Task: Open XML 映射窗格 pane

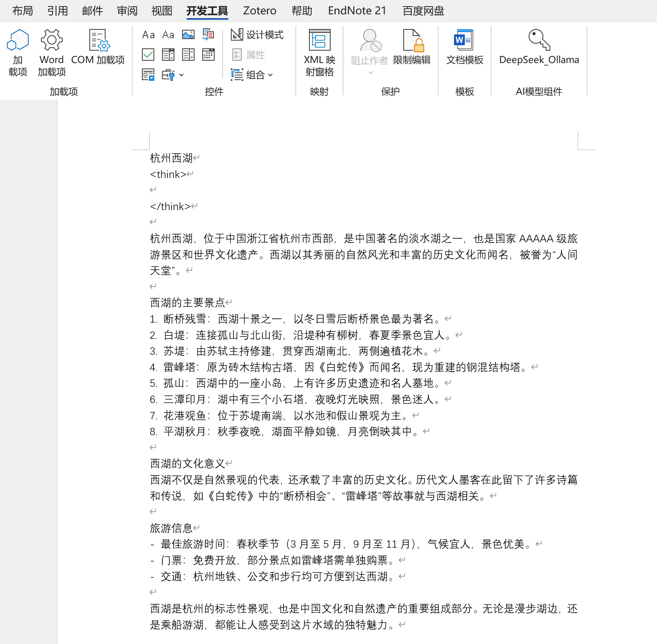Action: (x=319, y=53)
